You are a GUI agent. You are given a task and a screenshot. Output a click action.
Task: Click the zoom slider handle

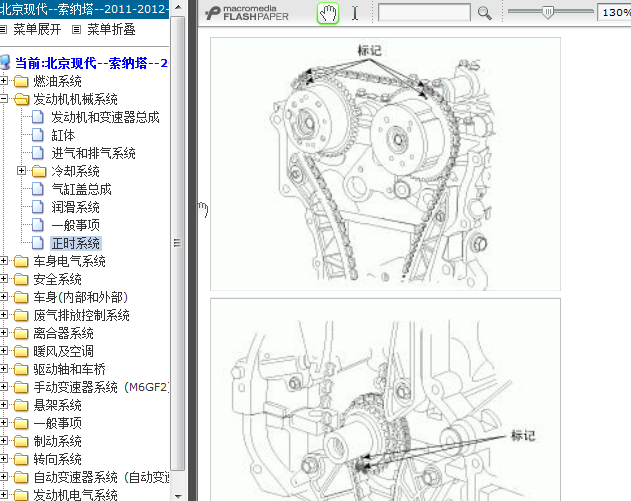click(547, 12)
